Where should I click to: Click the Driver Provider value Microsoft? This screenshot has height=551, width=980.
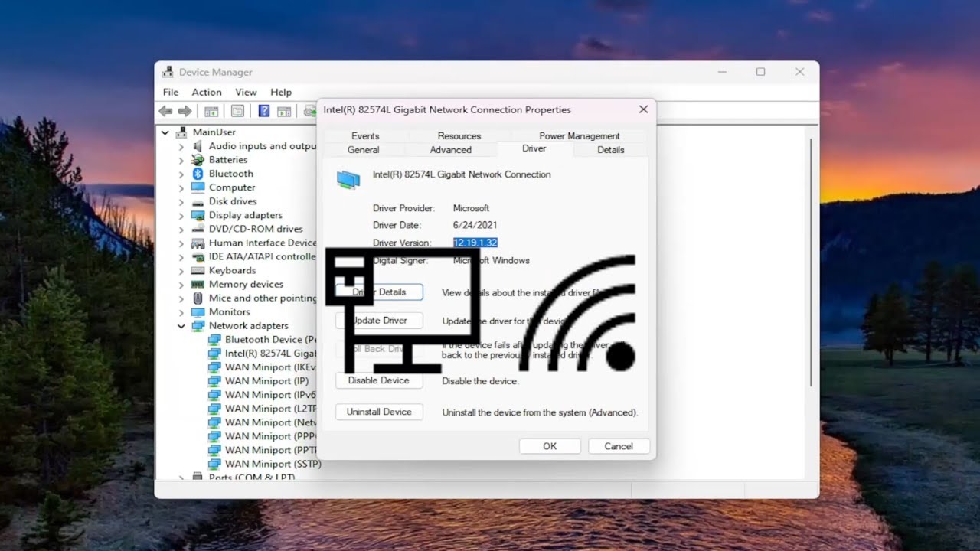pos(471,208)
